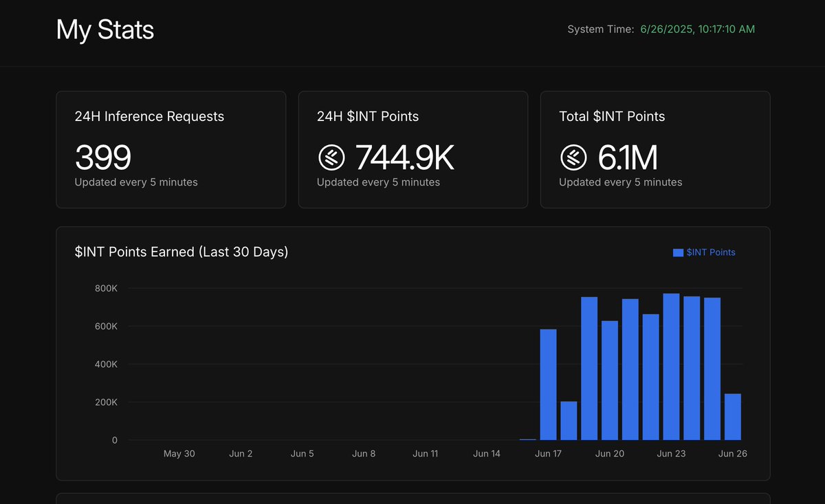Click the system time value 6/26/2025, 10:17:10 AM
Image resolution: width=825 pixels, height=504 pixels.
point(697,29)
